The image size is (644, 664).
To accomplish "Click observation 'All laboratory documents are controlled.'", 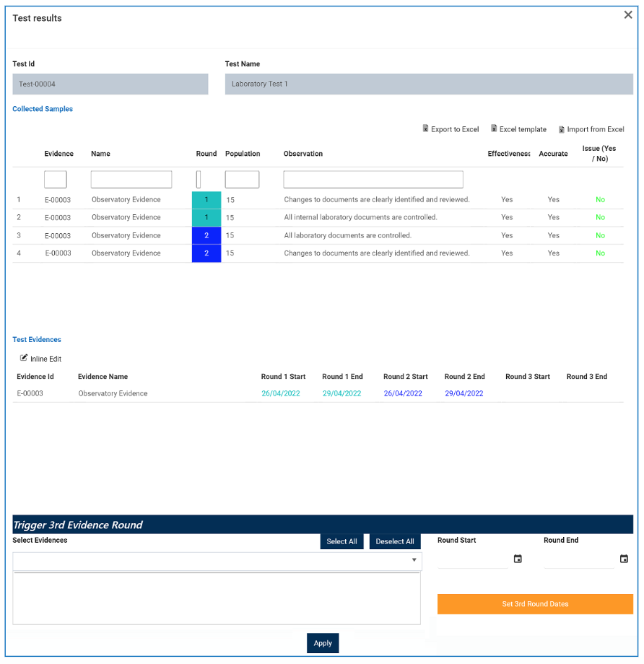I will pos(347,235).
